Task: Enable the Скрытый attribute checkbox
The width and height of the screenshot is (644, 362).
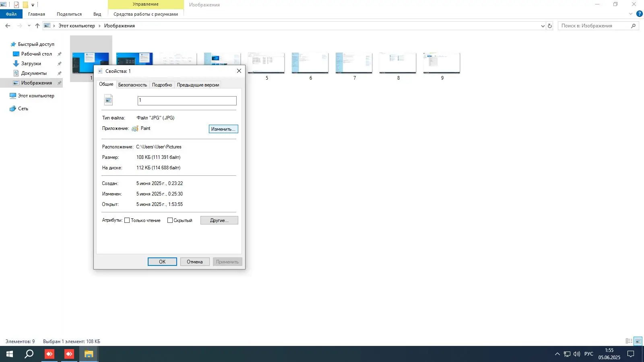Action: (x=170, y=220)
